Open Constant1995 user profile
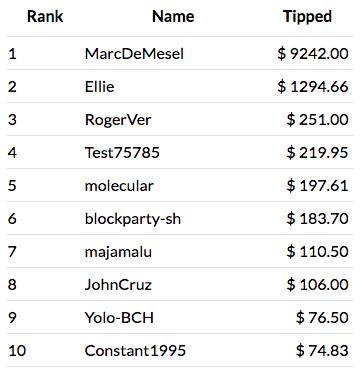The image size is (362, 371). [135, 351]
